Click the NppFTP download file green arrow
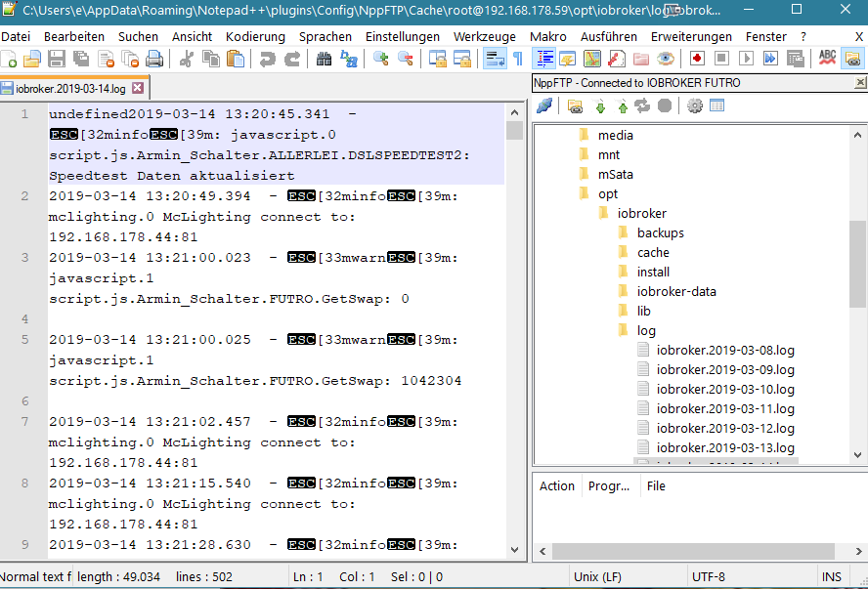This screenshot has height=589, width=868. [600, 105]
